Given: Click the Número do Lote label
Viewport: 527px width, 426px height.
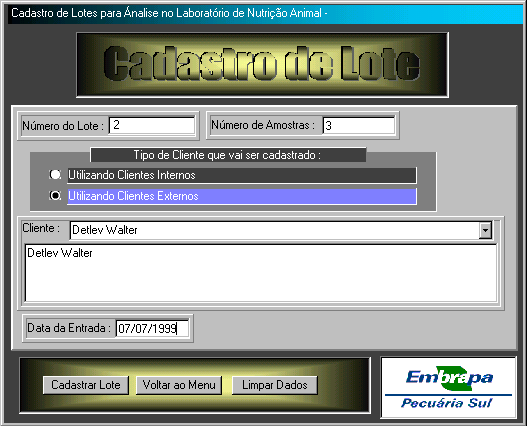Looking at the screenshot, I should pyautogui.click(x=63, y=126).
